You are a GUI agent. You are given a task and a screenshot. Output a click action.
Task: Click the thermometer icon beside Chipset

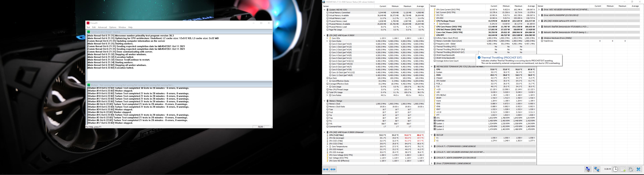click(435, 78)
